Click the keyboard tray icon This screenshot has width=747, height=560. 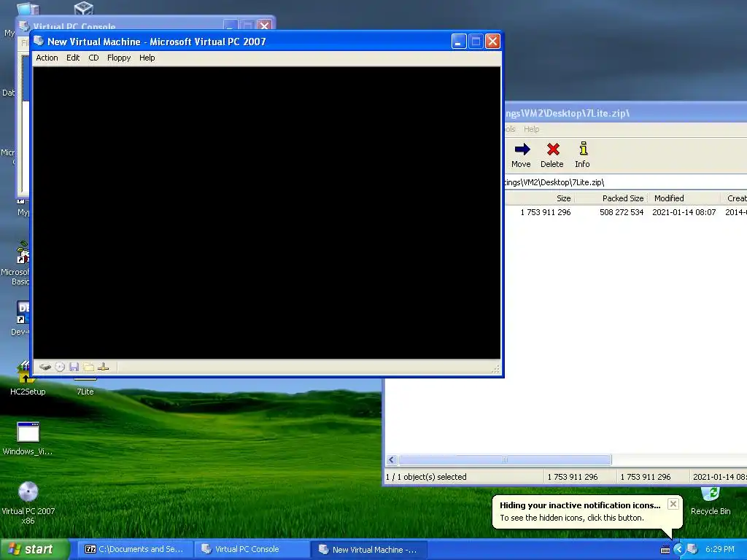click(x=665, y=550)
